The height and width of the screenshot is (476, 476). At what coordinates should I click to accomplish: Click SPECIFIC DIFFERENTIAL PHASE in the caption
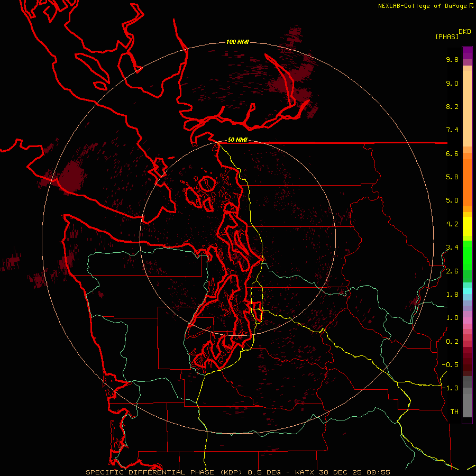150,472
